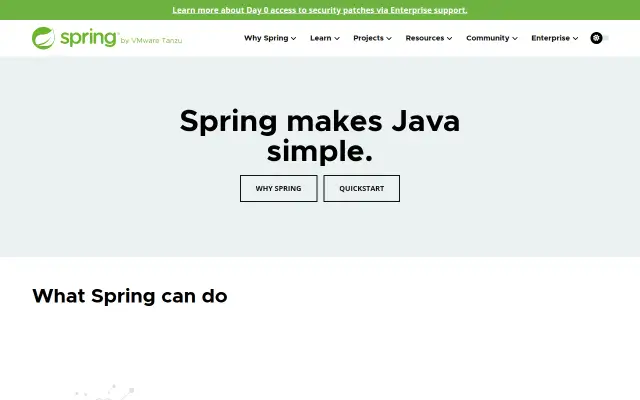Expand the Projects navigation menu
This screenshot has width=640, height=400.
(x=372, y=38)
